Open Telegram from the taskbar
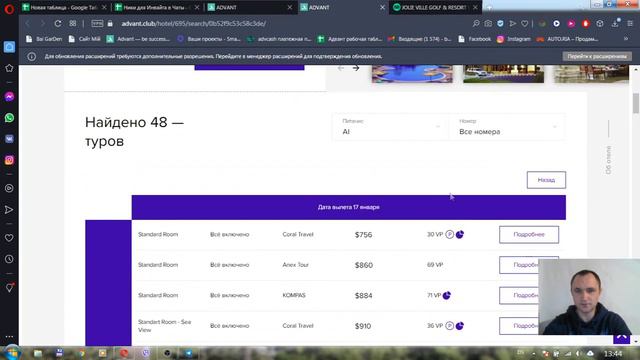 [x=189, y=353]
